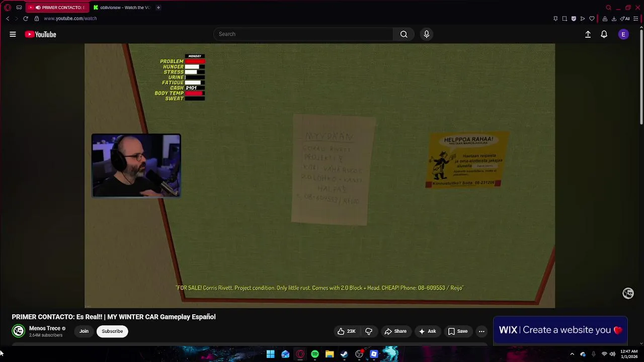Open the account avatar menu E

(623, 34)
